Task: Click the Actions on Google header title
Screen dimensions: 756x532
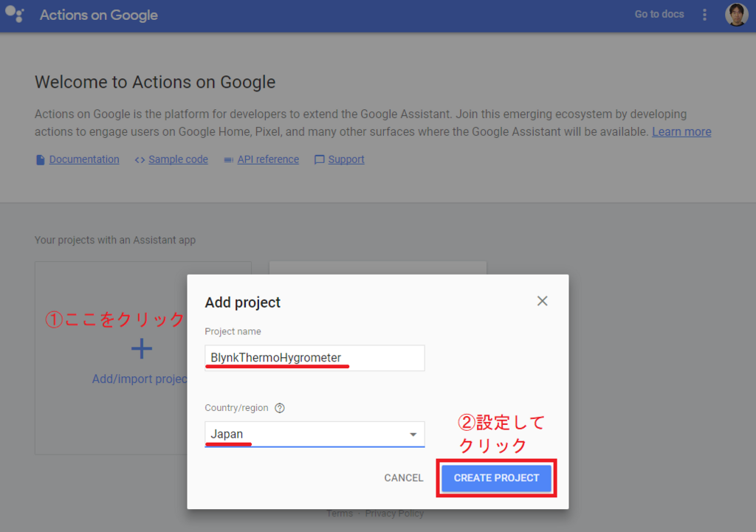Action: click(99, 15)
